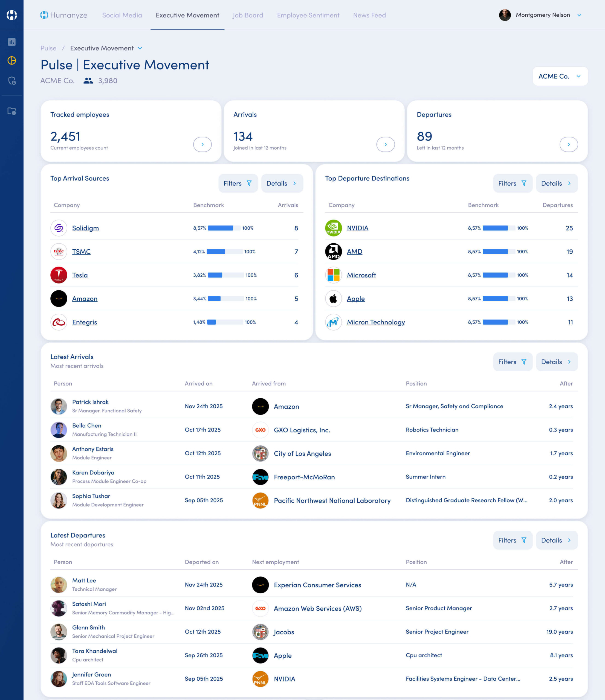The height and width of the screenshot is (700, 605).
Task: Open the News Feed tab
Action: [369, 15]
